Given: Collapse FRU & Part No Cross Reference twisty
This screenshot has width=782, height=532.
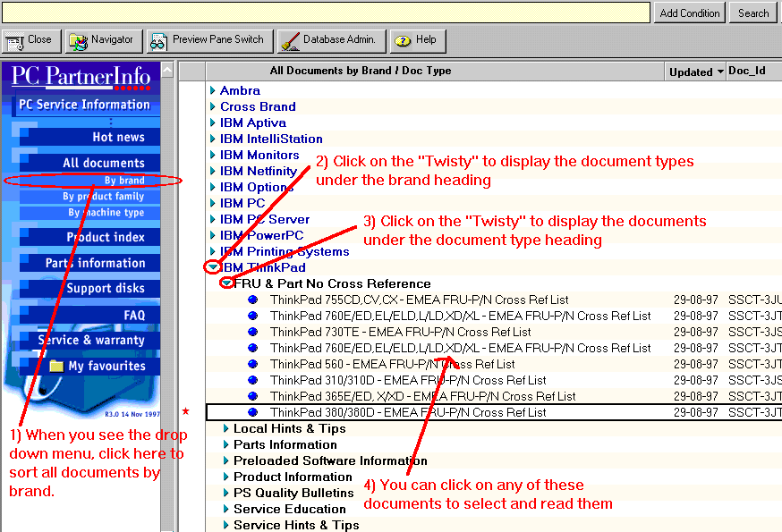Looking at the screenshot, I should [227, 283].
